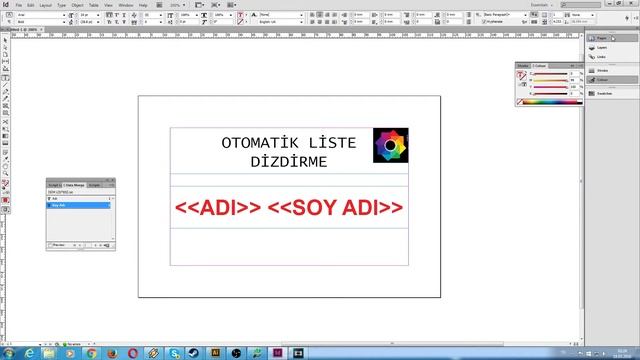Open the Essentials workspace switcher

(x=542, y=5)
